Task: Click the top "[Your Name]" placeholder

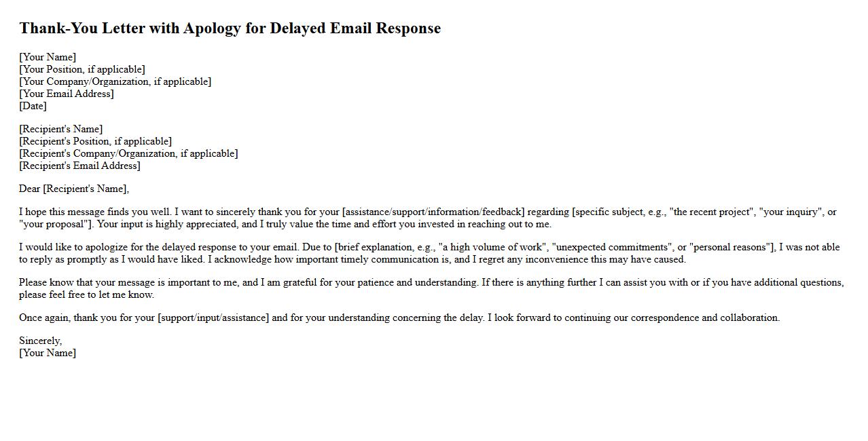Action: [x=48, y=57]
